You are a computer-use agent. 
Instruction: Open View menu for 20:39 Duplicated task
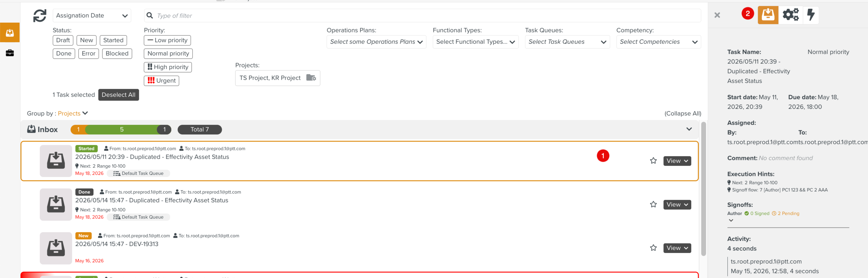point(677,161)
